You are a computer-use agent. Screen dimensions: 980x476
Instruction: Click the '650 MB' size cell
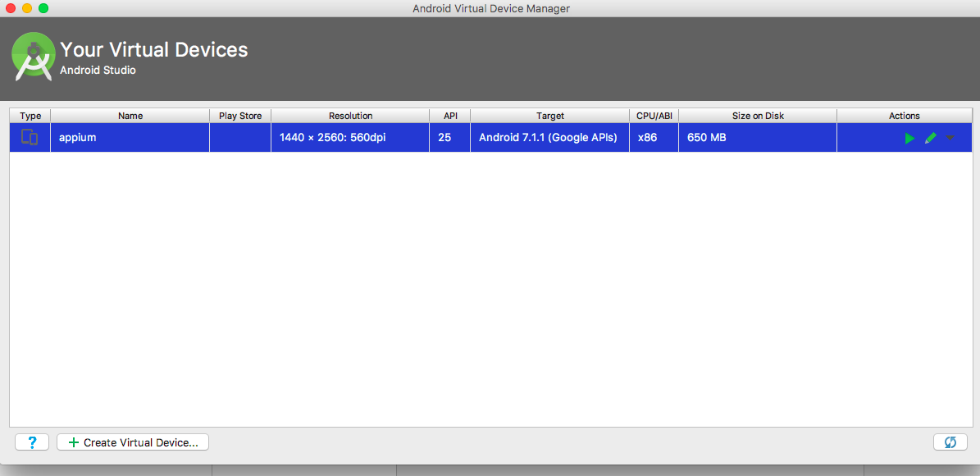(x=758, y=138)
